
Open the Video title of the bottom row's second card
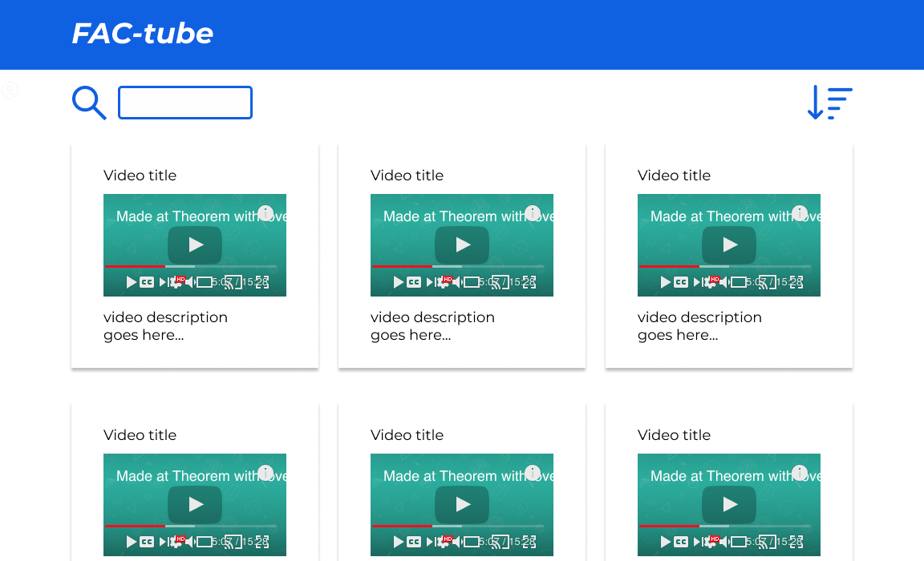coord(407,435)
